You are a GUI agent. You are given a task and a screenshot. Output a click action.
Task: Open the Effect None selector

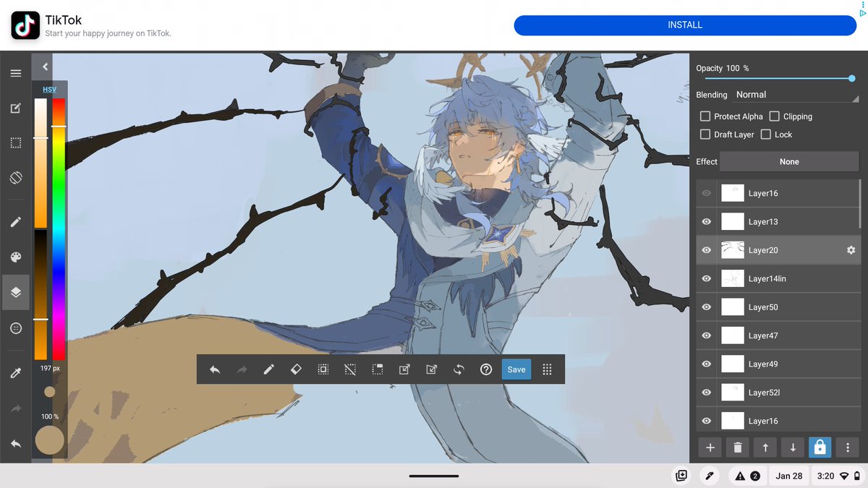(x=789, y=162)
